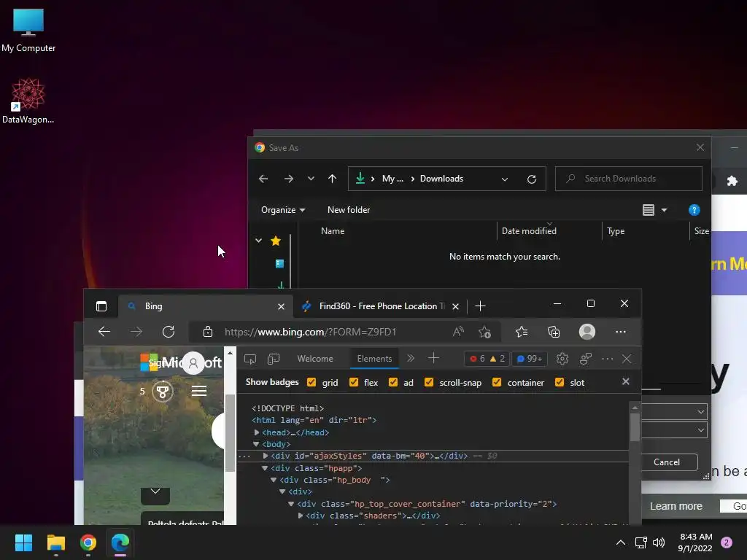Sort by Name column
This screenshot has height=560, width=747.
[333, 231]
